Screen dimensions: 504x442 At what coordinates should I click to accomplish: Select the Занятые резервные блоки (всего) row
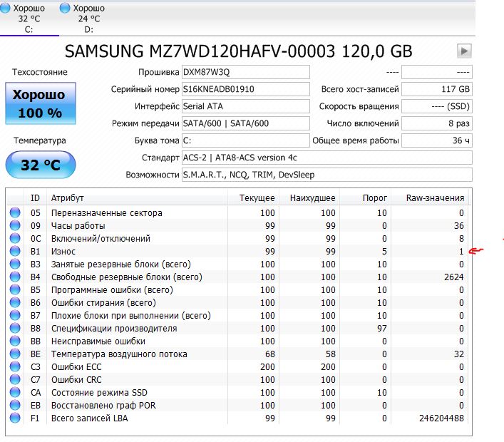point(237,264)
